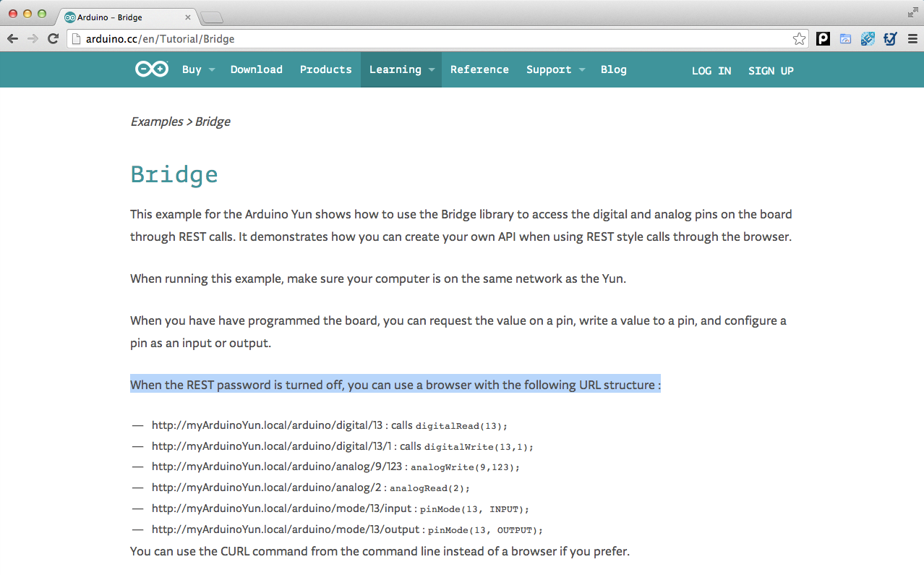Image resolution: width=924 pixels, height=575 pixels.
Task: Reload the page with the refresh icon
Action: [53, 39]
